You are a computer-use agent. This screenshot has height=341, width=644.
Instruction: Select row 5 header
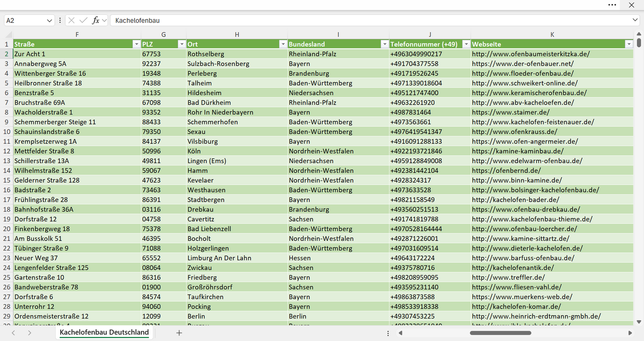pos(7,83)
